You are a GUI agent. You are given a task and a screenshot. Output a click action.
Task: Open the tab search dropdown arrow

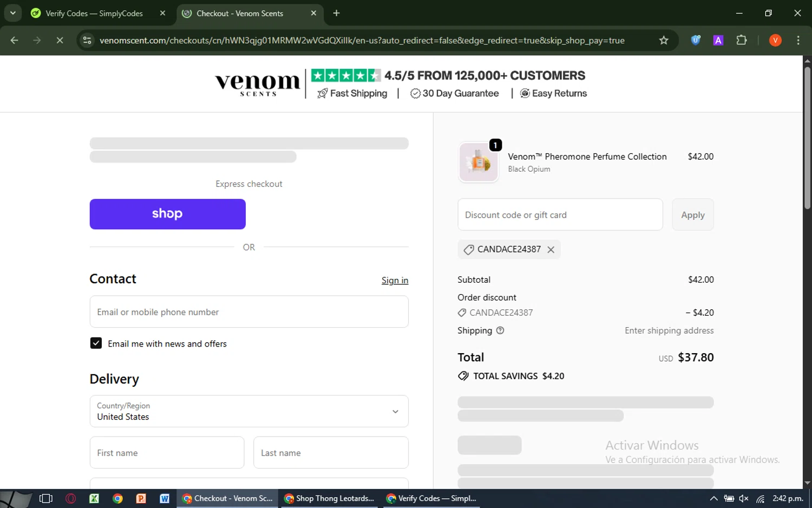tap(12, 13)
